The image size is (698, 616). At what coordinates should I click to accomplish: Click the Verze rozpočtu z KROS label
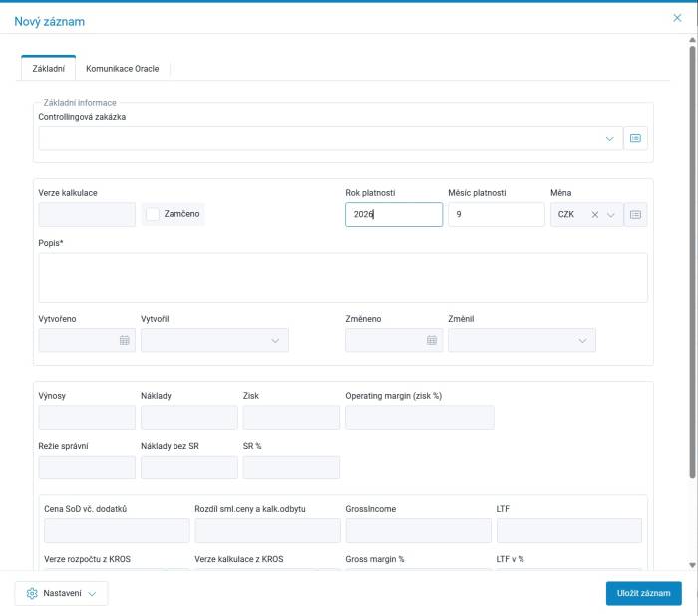click(x=88, y=559)
